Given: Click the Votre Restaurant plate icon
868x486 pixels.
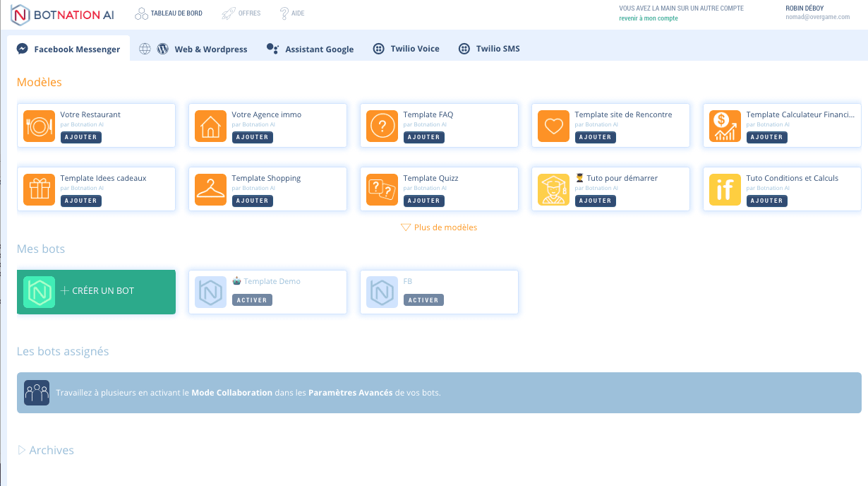Looking at the screenshot, I should pos(39,126).
